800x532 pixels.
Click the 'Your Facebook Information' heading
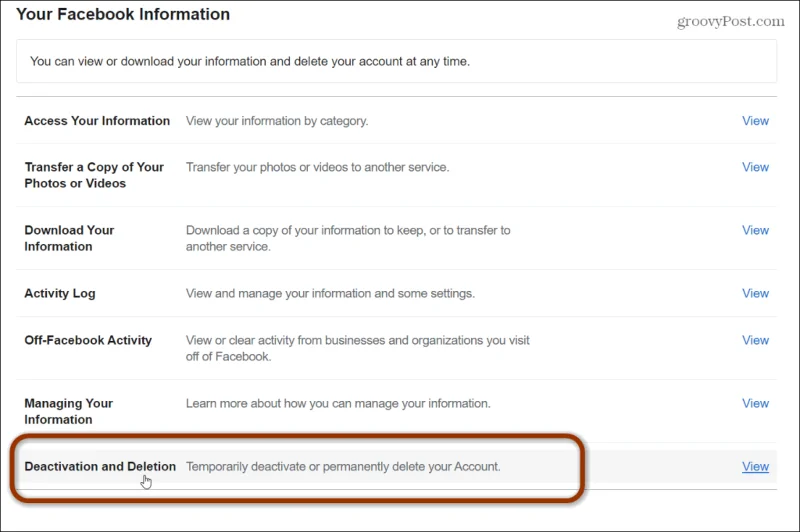coord(123,14)
